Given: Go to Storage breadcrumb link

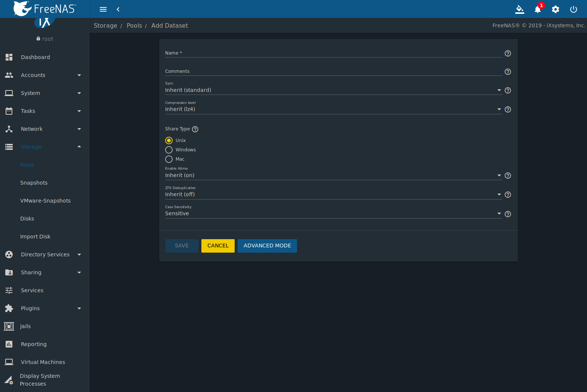Looking at the screenshot, I should tap(105, 25).
